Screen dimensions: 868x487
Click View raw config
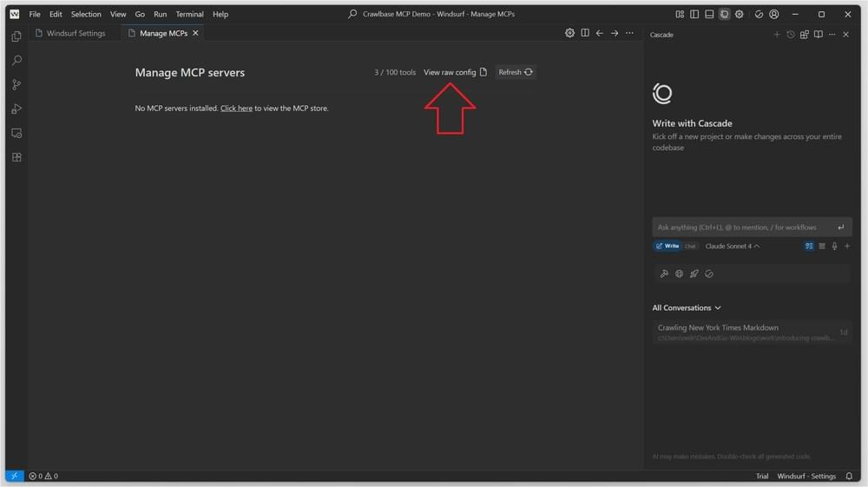[455, 72]
